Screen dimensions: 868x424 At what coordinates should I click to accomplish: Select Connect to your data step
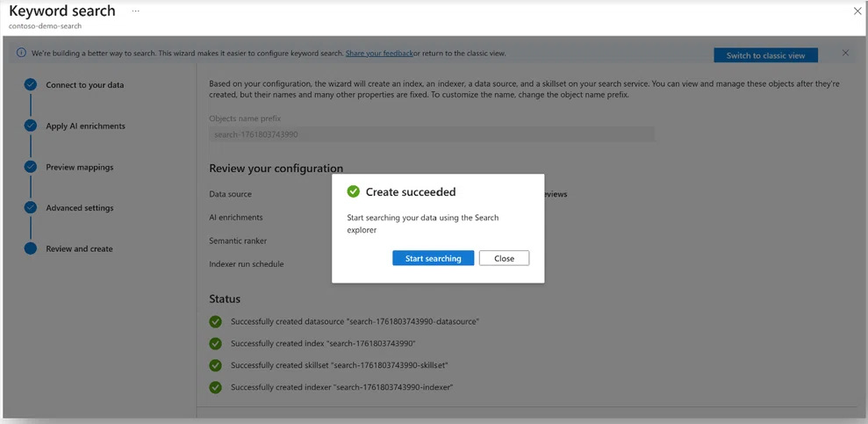click(x=85, y=85)
